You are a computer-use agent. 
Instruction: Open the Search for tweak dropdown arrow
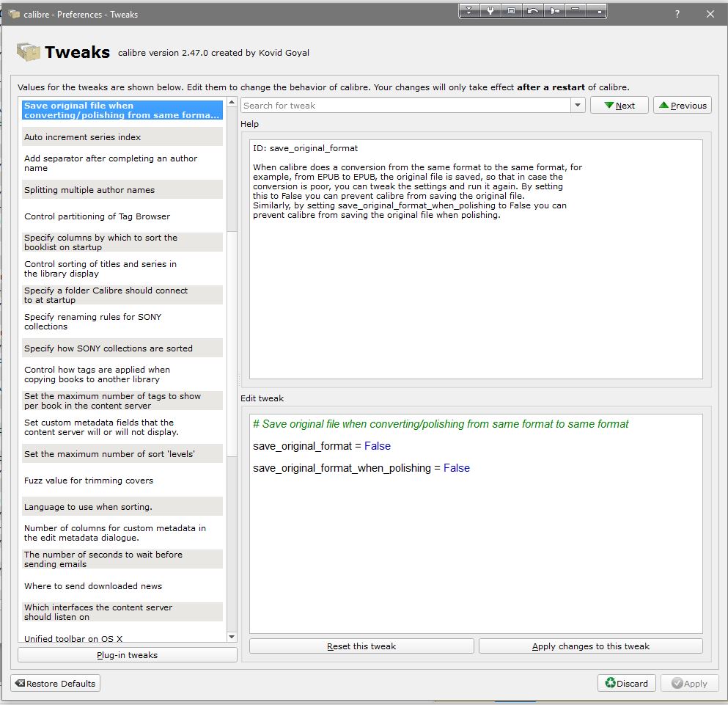pos(578,105)
